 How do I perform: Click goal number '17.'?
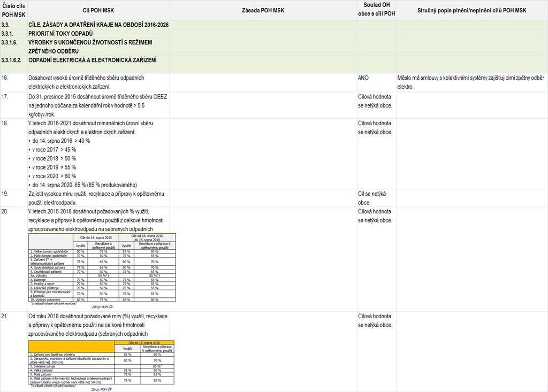[4, 97]
